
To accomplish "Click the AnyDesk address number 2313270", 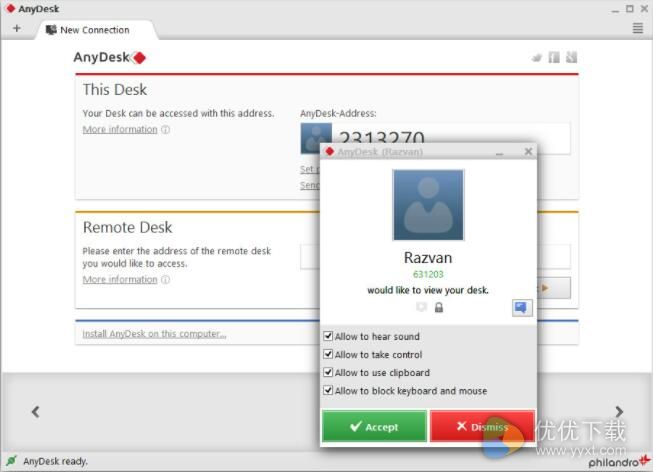I will 381,137.
